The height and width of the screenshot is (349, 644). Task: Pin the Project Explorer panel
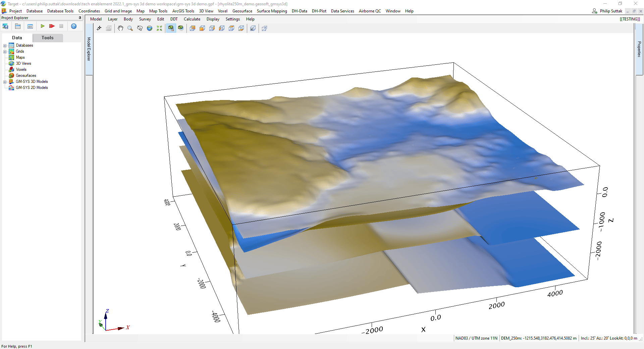[x=80, y=18]
